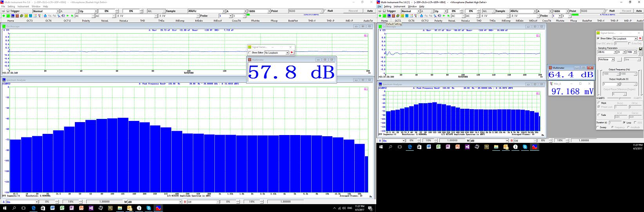Enable the Roll checkbox in left window
Screen dimensions: 644x212
coord(325,11)
